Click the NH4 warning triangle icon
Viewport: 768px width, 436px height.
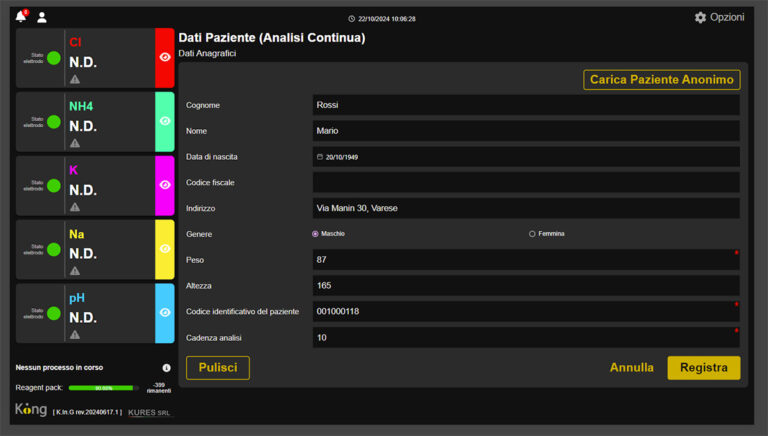[x=74, y=144]
